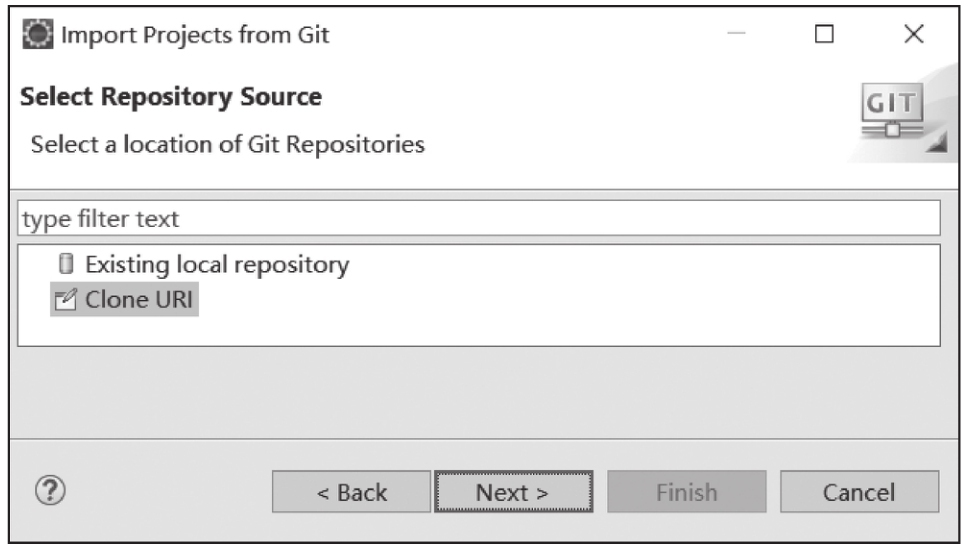Screen dimensions: 968x548
Task: Maximize the Import Projects from Git window
Action: (x=824, y=33)
